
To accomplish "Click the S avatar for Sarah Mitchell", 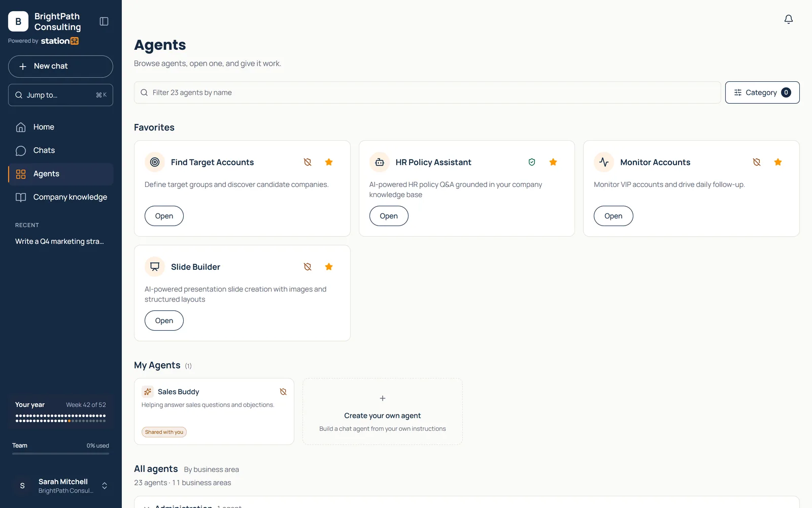I will [22, 486].
